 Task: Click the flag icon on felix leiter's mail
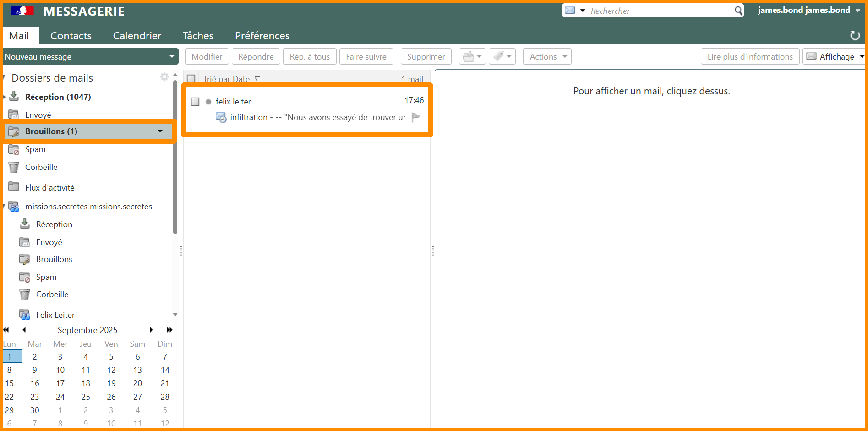click(x=416, y=117)
